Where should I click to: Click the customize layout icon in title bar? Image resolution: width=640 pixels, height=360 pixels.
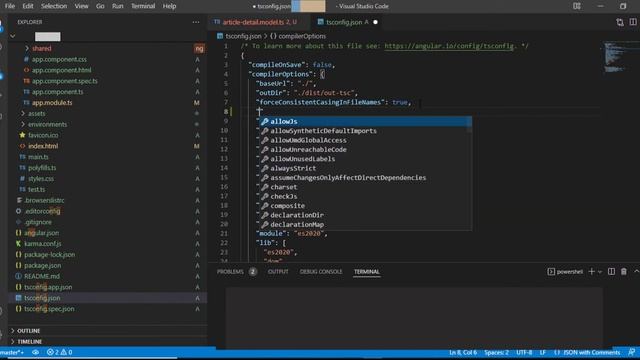point(577,6)
